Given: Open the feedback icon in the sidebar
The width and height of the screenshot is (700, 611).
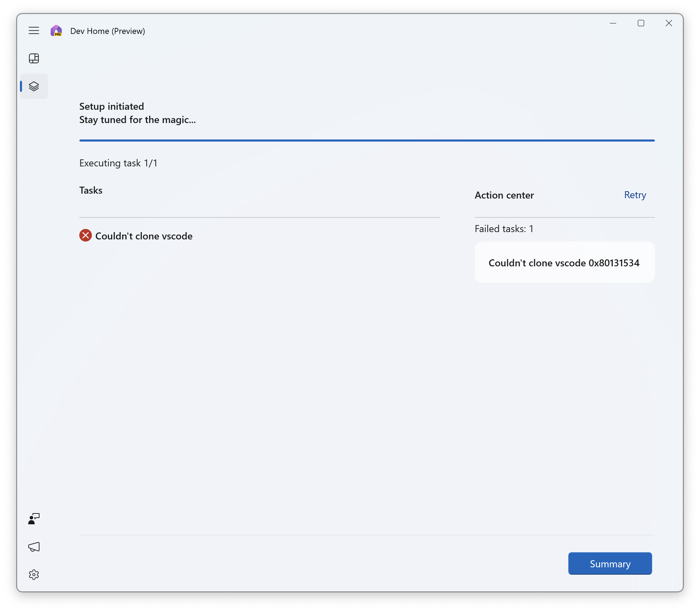Looking at the screenshot, I should coord(34,519).
